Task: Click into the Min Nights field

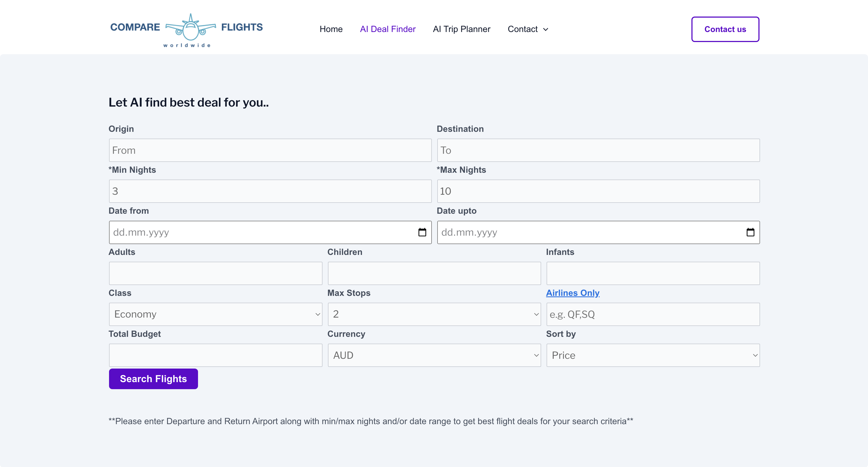Action: pos(270,191)
